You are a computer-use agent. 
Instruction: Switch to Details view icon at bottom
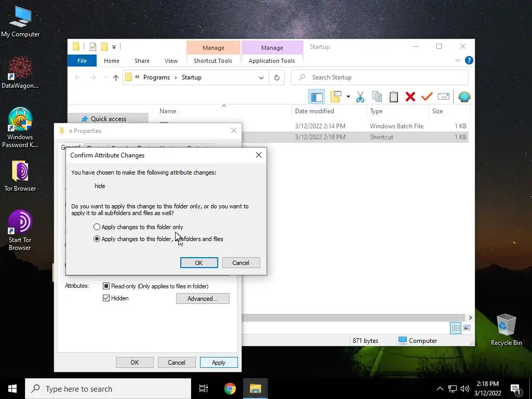[456, 328]
